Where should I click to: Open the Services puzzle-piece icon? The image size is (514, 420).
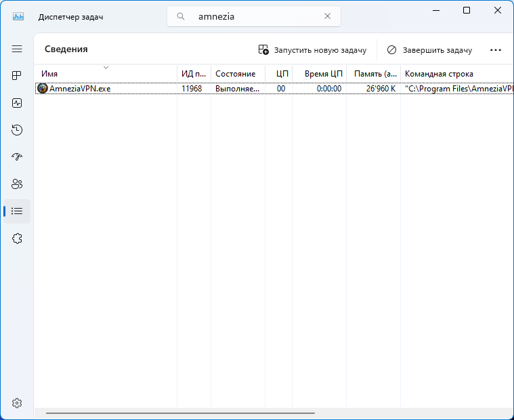17,238
